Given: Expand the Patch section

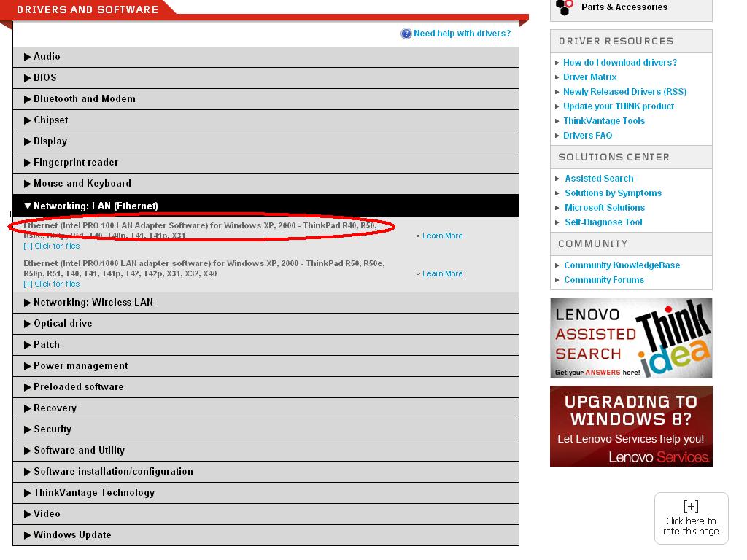Looking at the screenshot, I should [x=266, y=345].
